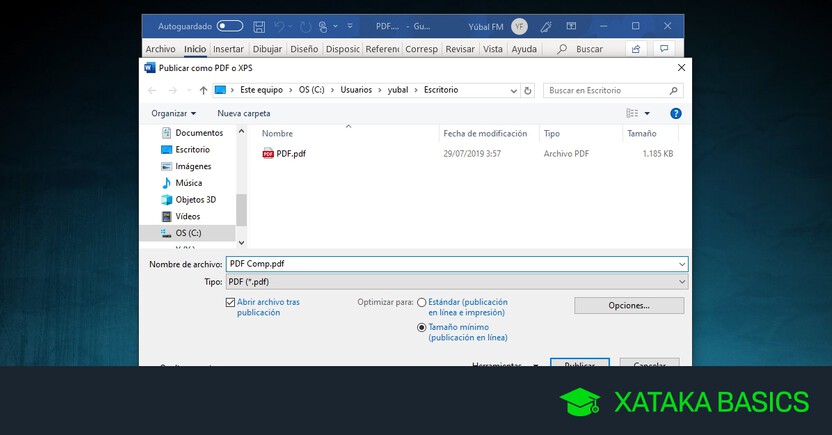Expand the Tipo file format dropdown
Image resolution: width=832 pixels, height=435 pixels.
[x=682, y=282]
